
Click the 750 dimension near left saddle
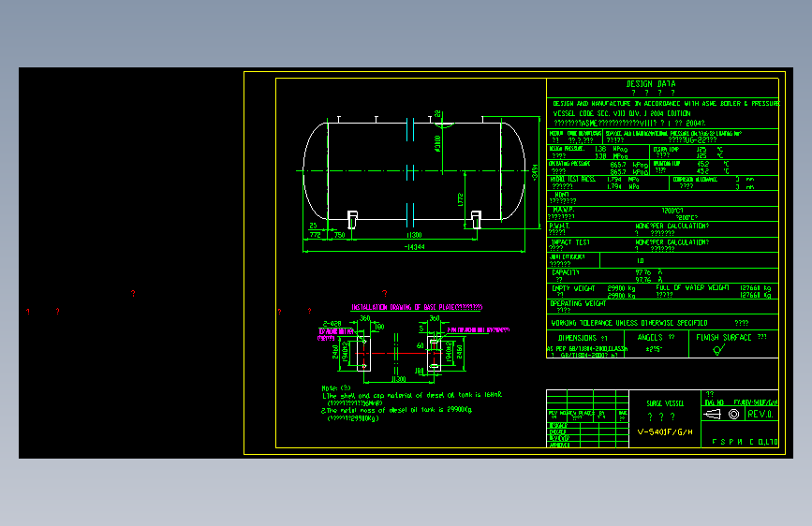coord(340,235)
